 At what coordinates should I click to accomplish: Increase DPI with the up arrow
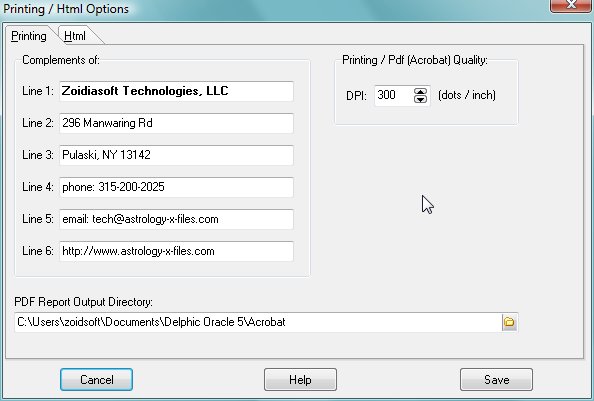point(420,91)
